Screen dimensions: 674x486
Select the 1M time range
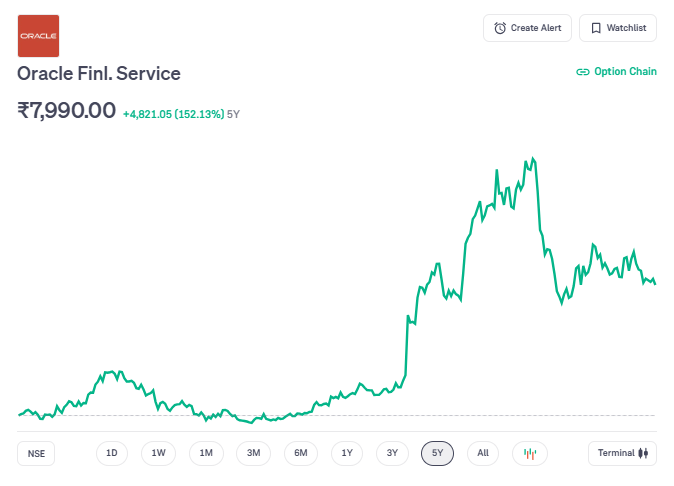(x=206, y=453)
